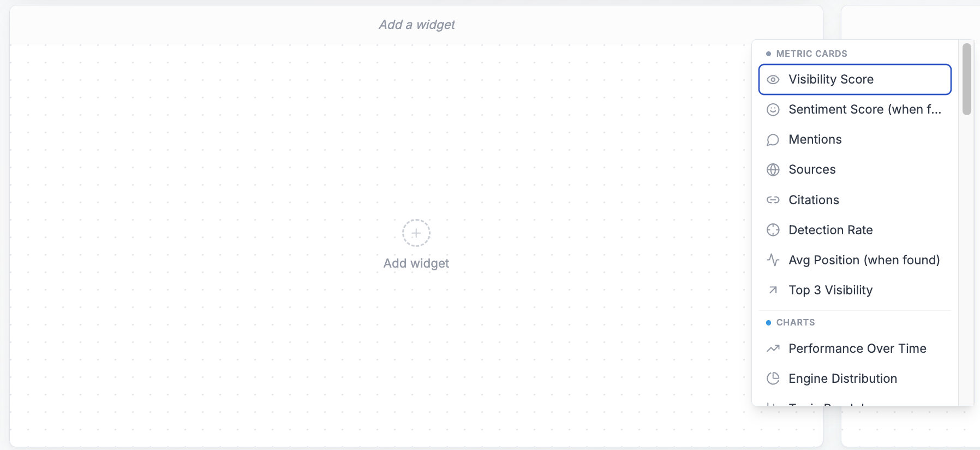
Task: Select Engine Distribution chart option
Action: [x=854, y=378]
